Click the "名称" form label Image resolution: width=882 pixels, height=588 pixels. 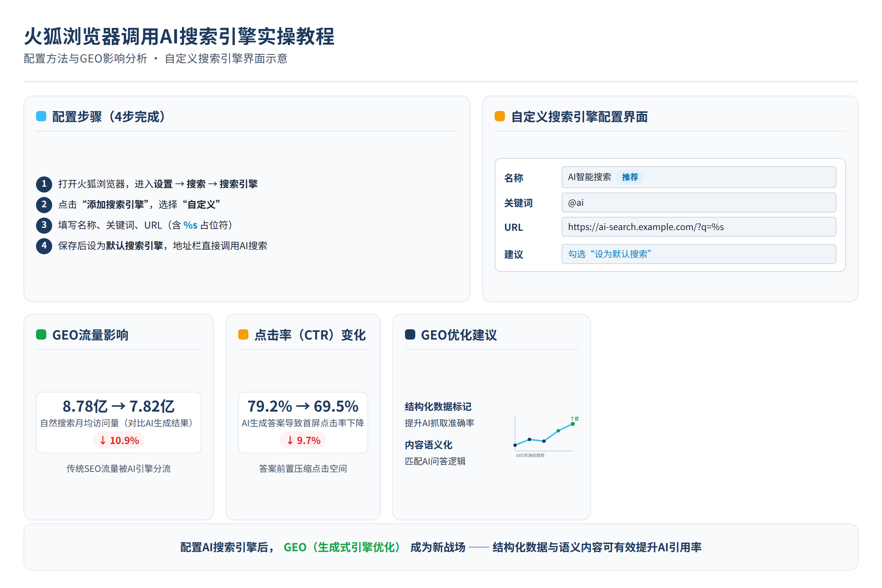(514, 178)
